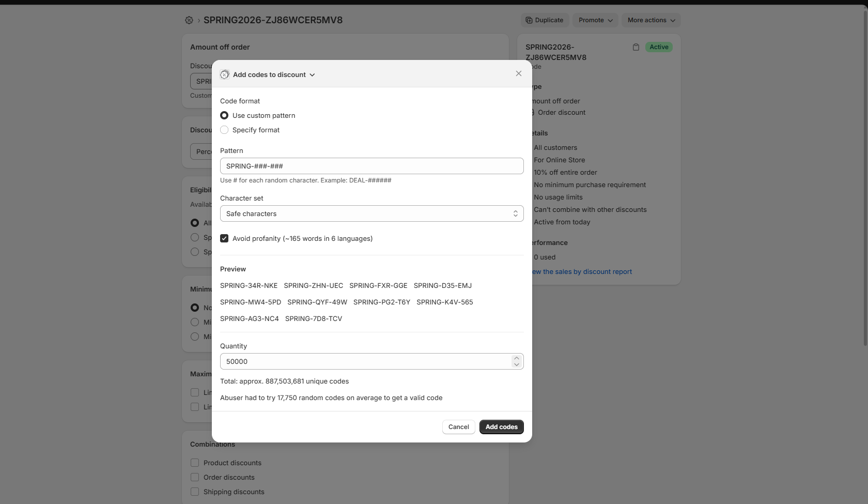The height and width of the screenshot is (504, 868).
Task: Click the Duplicate icon button
Action: 545,20
